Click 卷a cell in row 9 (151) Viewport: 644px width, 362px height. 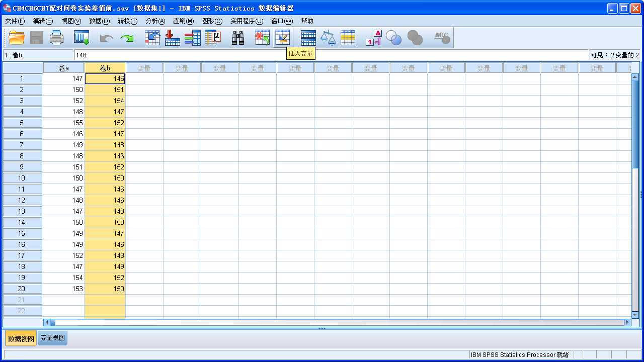(x=64, y=167)
